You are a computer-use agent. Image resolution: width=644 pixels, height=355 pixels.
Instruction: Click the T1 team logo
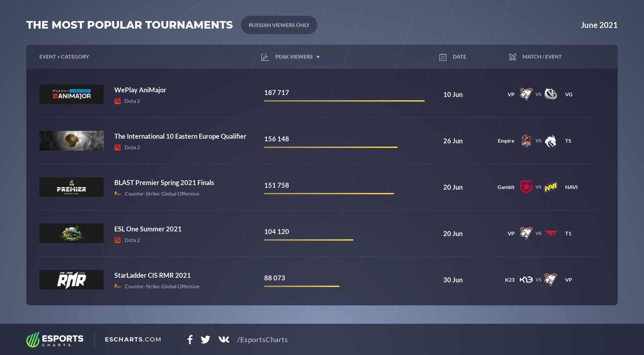pos(551,233)
